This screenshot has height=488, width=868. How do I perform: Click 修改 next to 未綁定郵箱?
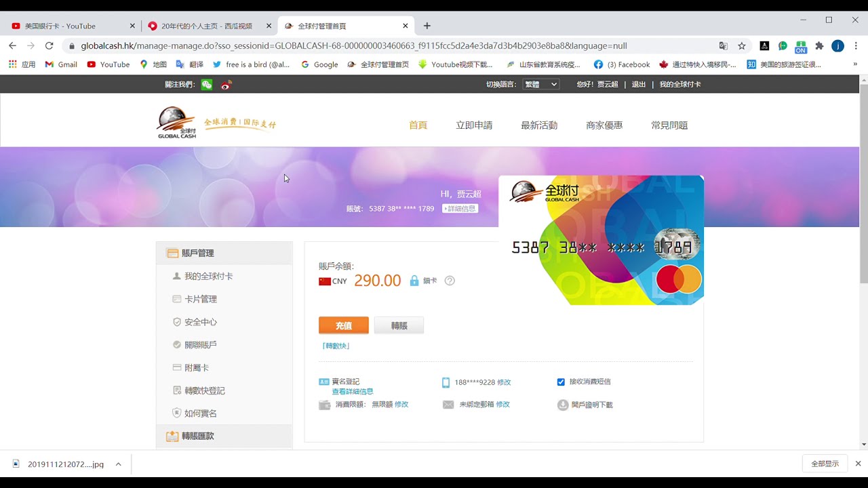click(x=502, y=405)
